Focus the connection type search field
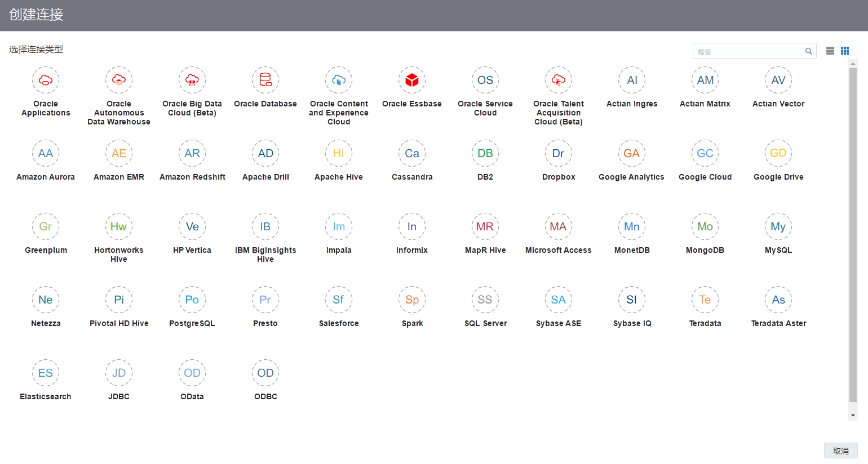 click(754, 51)
